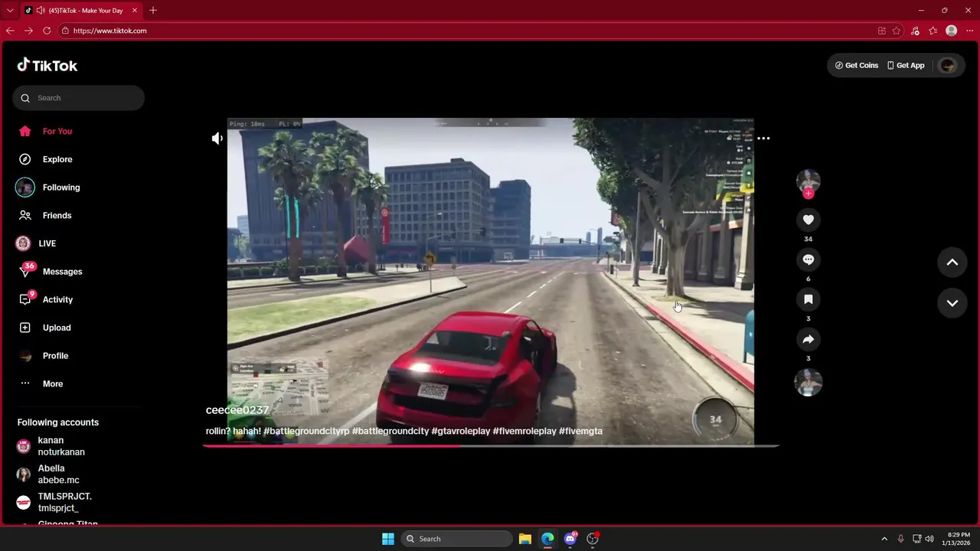Reload the TikTok page
Screen dimensions: 980x551
coord(47,31)
